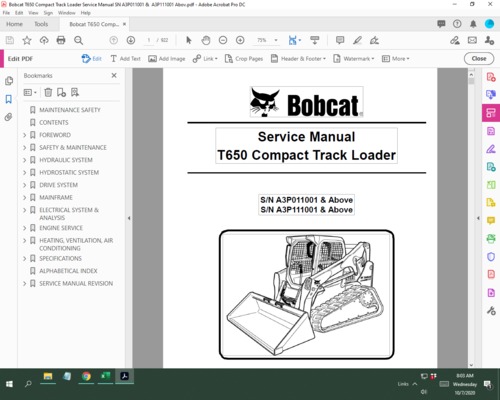Go to the previous page arrow
500x400 pixels.
pyautogui.click(x=114, y=40)
